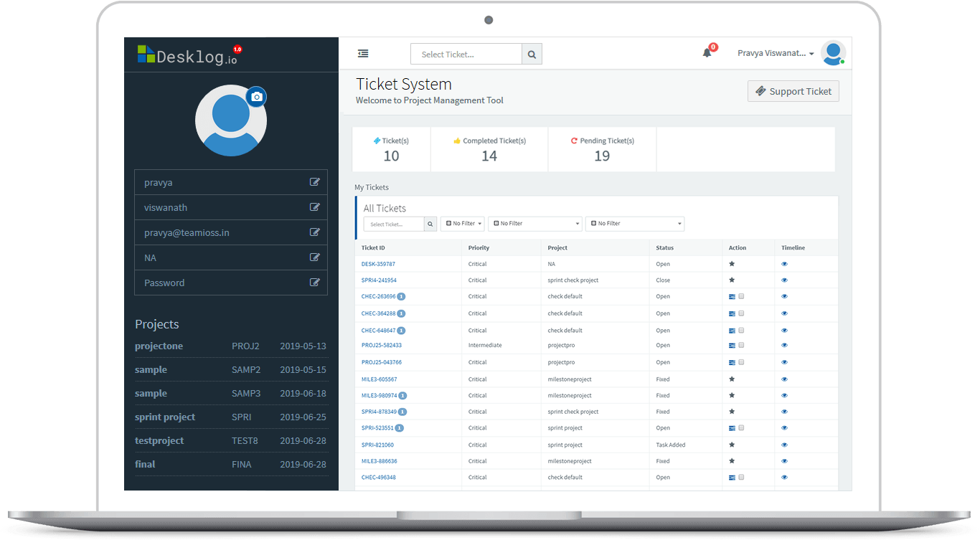This screenshot has height=540, width=980.
Task: Click the Support Ticket button
Action: pos(793,91)
